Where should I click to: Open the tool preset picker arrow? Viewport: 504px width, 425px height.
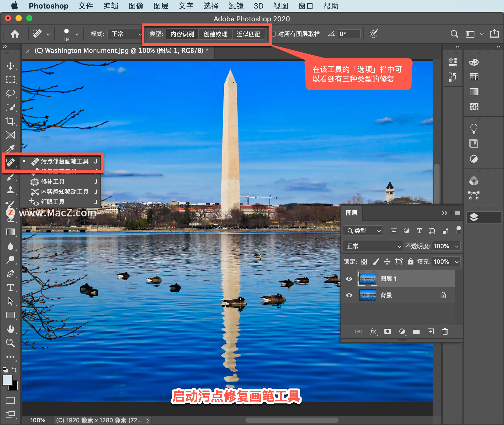(48, 34)
